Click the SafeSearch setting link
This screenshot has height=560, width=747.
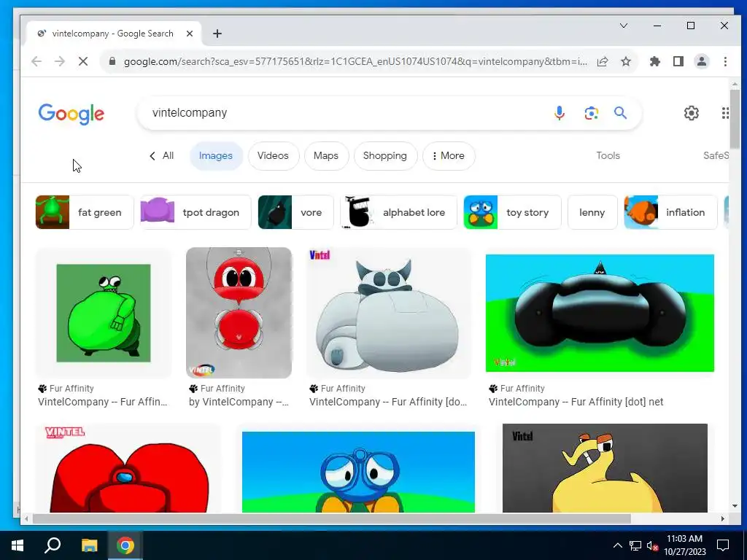[x=716, y=156]
